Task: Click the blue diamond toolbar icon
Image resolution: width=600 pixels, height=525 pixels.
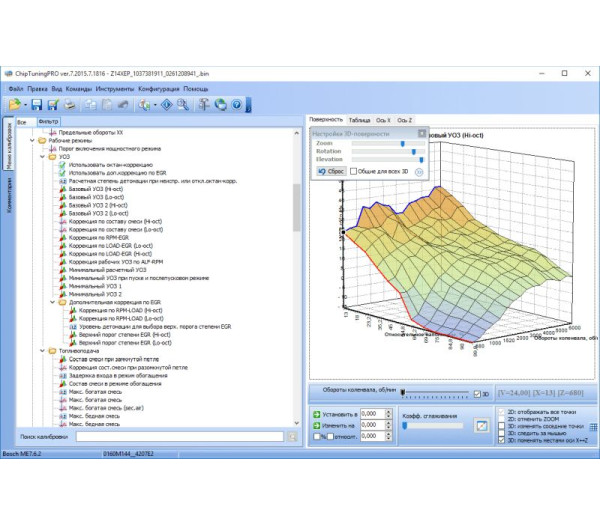Action: [x=168, y=104]
